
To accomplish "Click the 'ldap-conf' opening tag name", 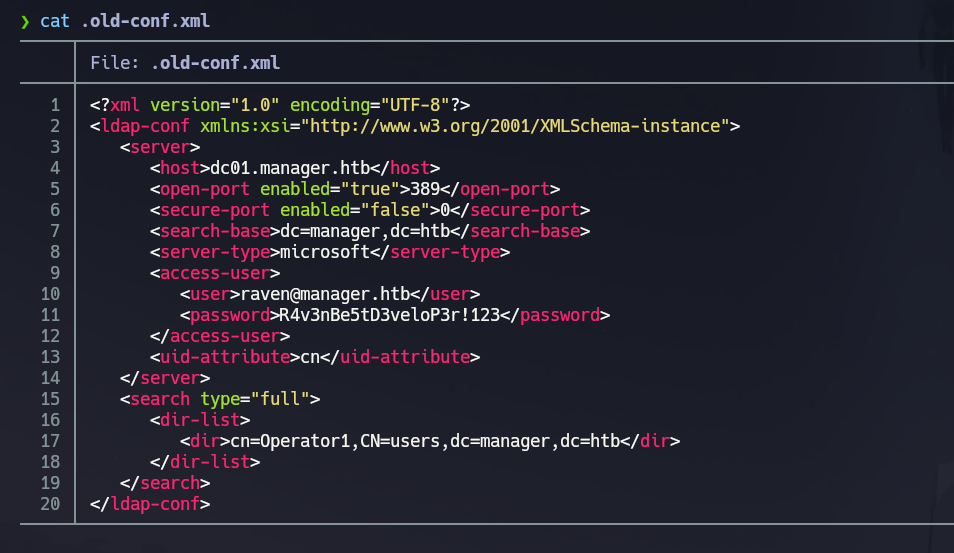I will 145,126.
